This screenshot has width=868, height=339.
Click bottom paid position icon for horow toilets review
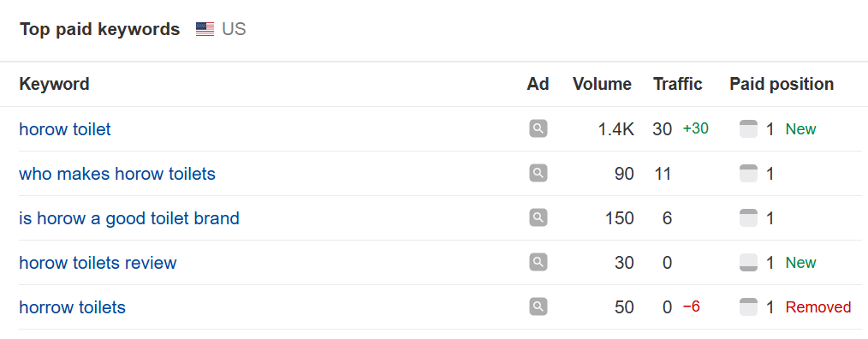click(x=748, y=262)
